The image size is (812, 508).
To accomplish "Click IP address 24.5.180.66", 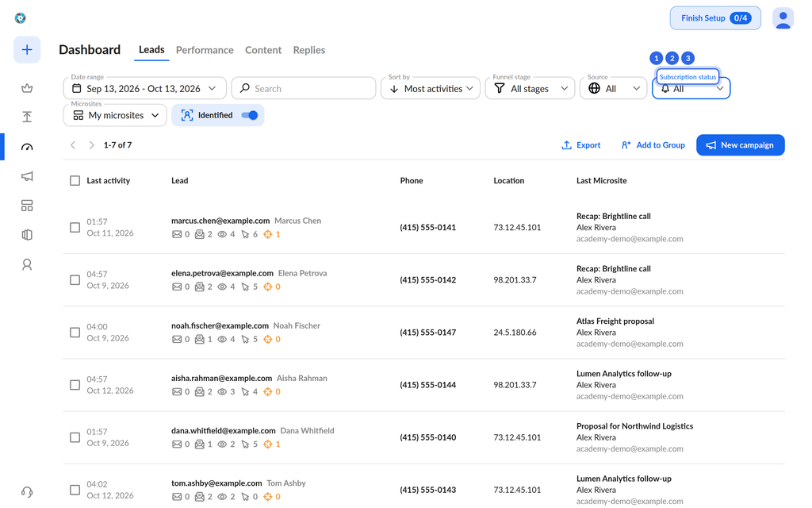I will (x=515, y=333).
